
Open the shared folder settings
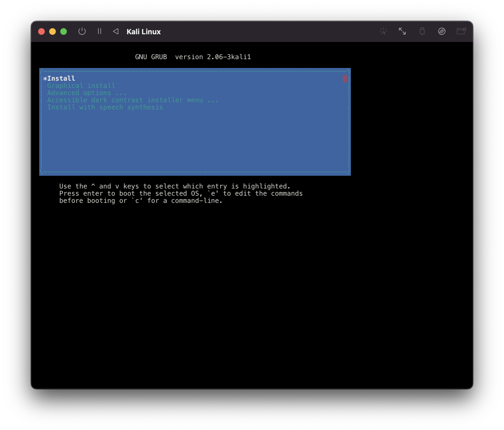click(x=461, y=31)
